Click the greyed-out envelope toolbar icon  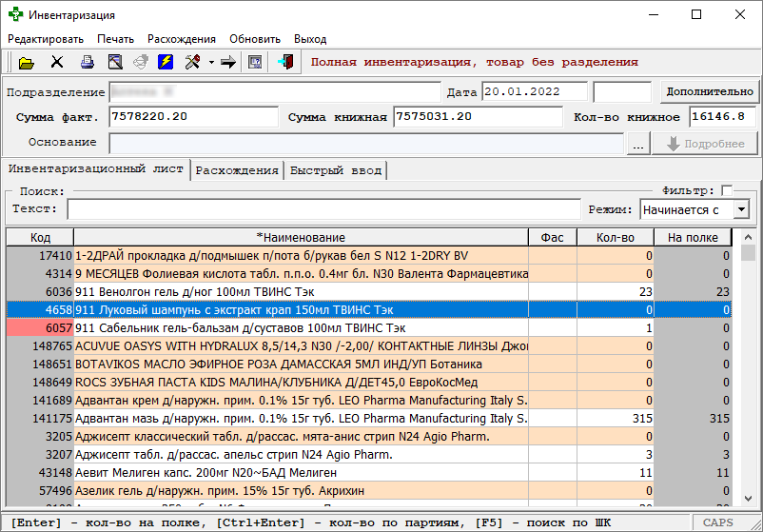point(141,62)
